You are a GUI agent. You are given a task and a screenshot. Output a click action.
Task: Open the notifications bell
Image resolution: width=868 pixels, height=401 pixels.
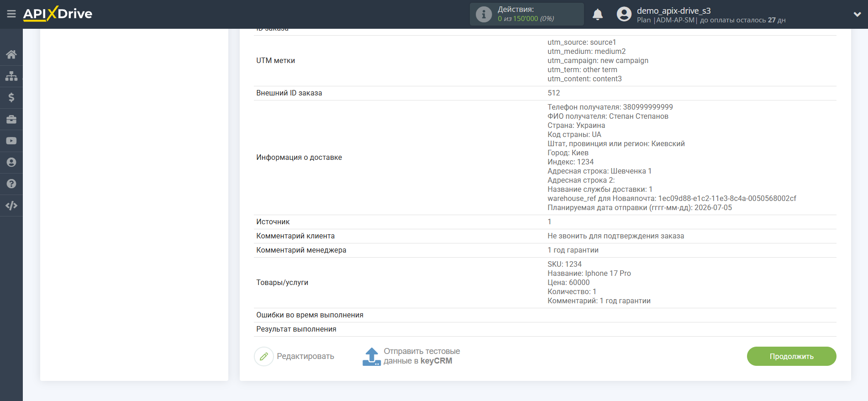(x=598, y=15)
